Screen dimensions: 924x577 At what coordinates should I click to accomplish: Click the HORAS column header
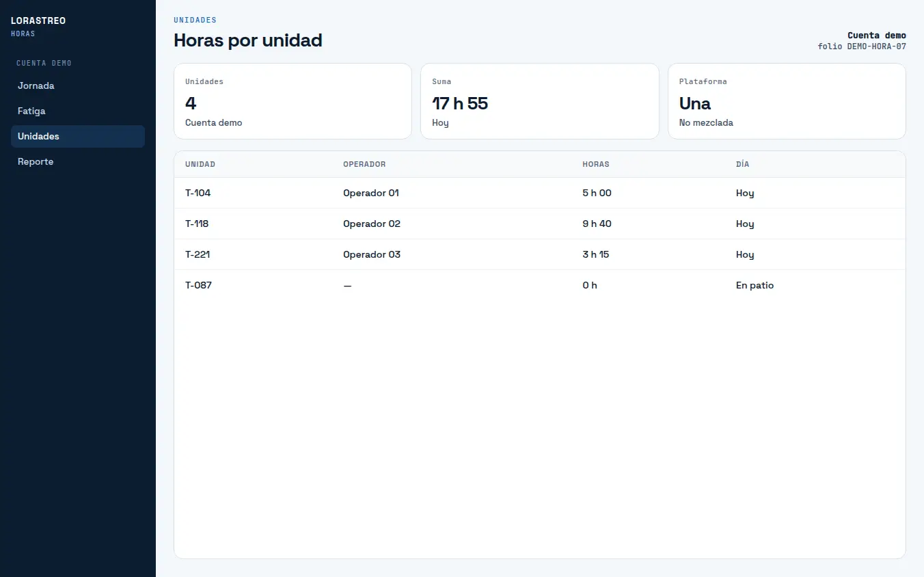pos(596,164)
